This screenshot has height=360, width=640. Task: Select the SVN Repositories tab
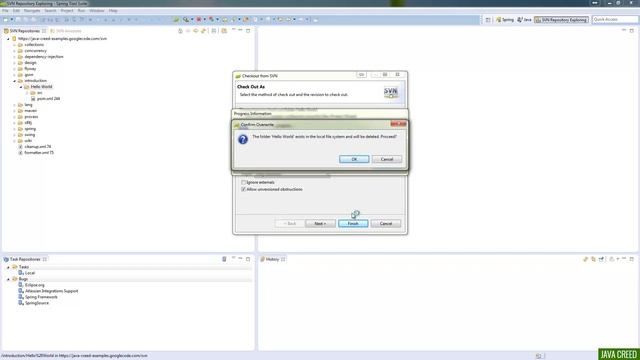pyautogui.click(x=25, y=31)
